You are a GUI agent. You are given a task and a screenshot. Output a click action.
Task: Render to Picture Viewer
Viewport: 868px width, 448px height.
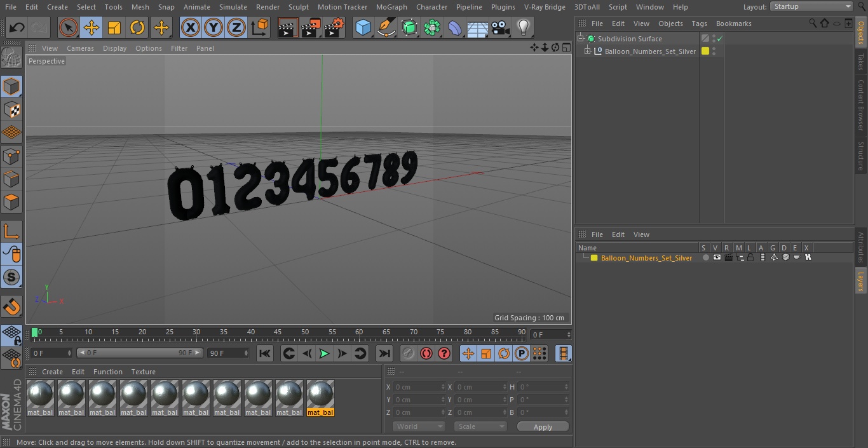pos(311,27)
